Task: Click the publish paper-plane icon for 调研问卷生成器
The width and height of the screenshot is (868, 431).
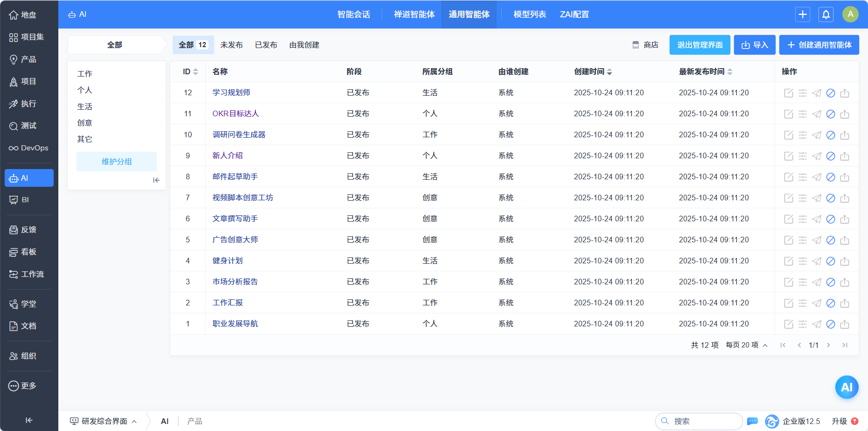Action: (x=816, y=135)
